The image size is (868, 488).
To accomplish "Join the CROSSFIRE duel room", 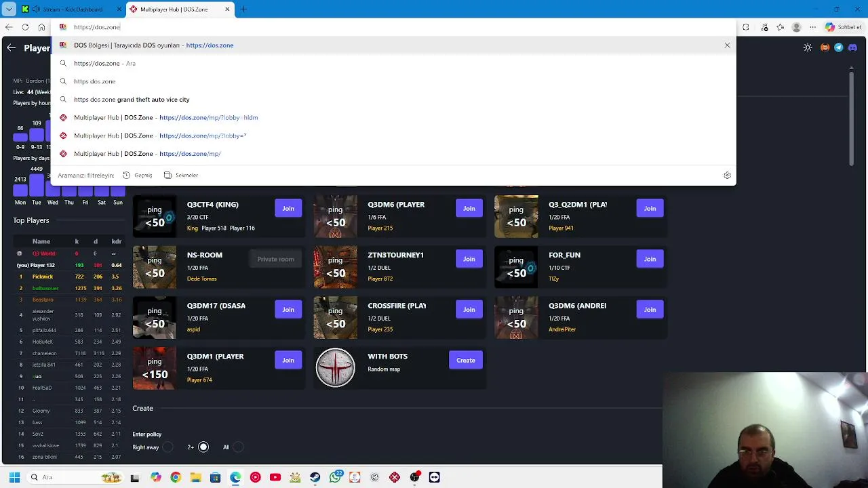I will 469,310.
